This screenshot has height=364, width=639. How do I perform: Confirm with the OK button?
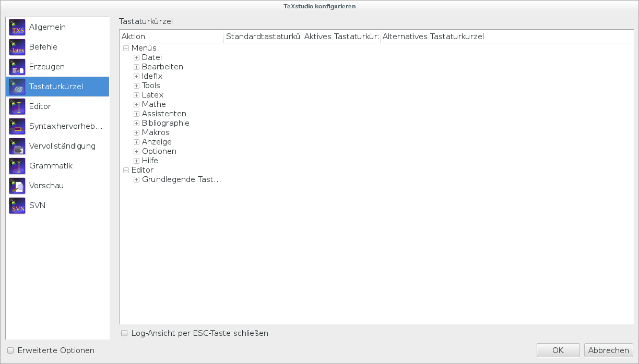[558, 350]
